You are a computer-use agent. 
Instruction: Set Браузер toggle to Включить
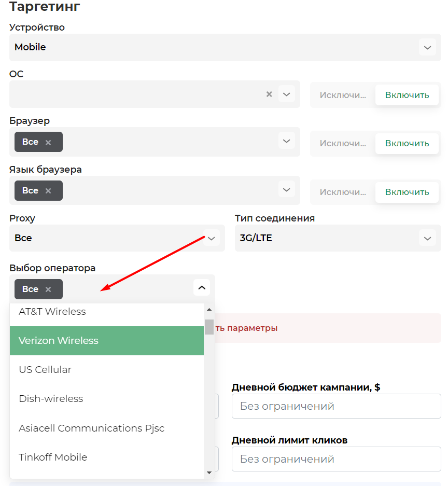[407, 143]
